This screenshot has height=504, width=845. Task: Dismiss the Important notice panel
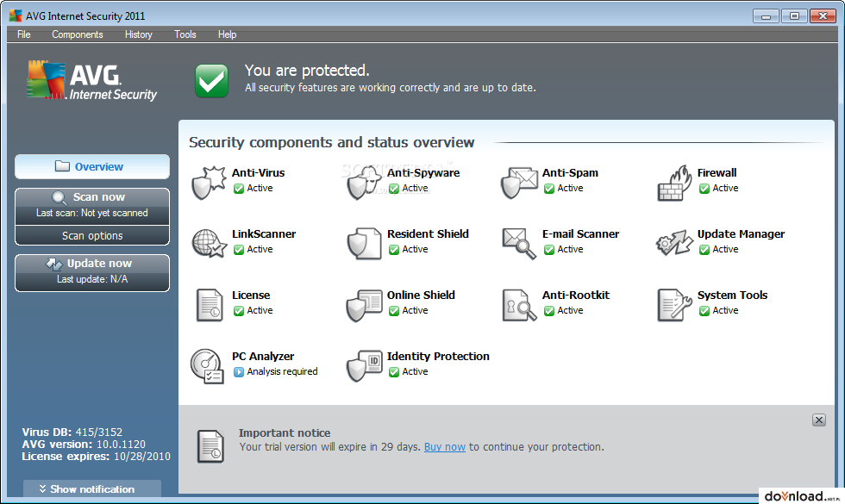pos(818,420)
